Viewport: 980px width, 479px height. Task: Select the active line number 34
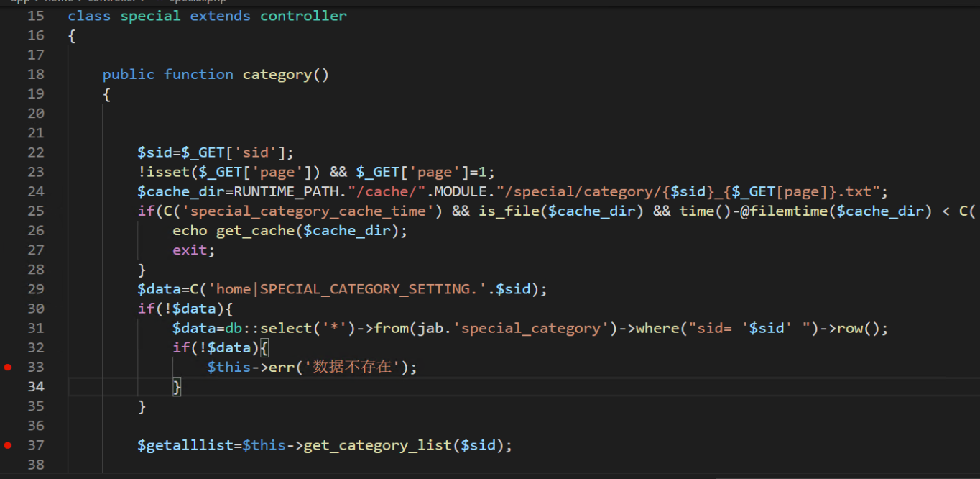(x=36, y=387)
